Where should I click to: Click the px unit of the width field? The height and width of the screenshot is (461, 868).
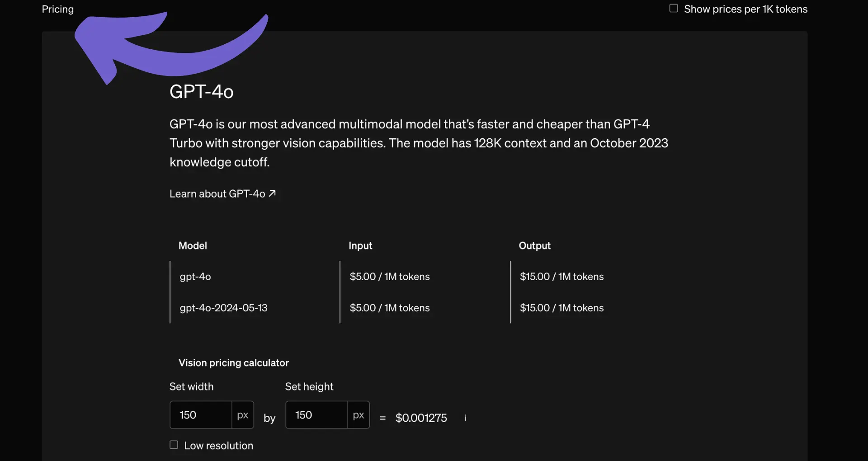pyautogui.click(x=243, y=415)
